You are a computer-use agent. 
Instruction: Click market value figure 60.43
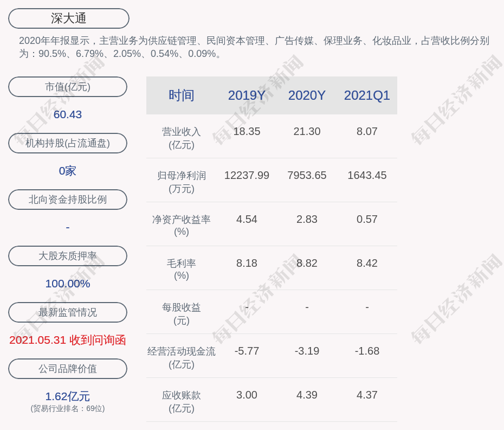point(68,114)
